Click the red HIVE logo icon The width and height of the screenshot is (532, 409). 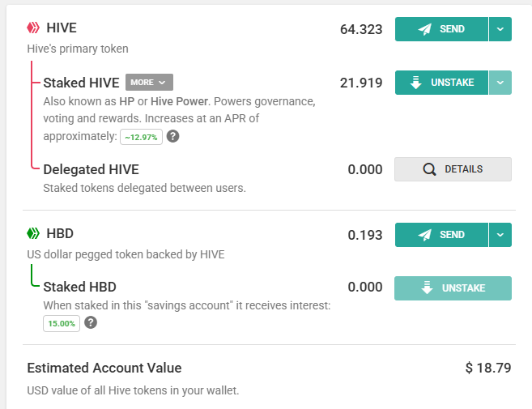[x=33, y=28]
